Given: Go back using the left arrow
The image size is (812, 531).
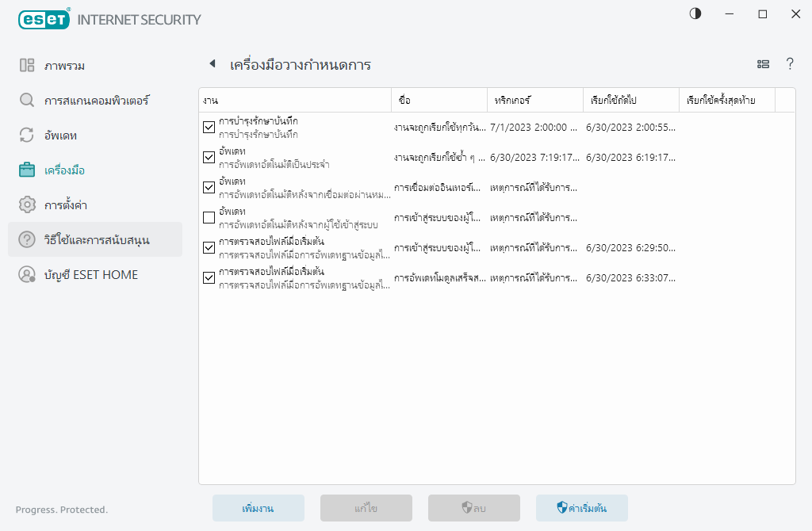Looking at the screenshot, I should point(212,64).
